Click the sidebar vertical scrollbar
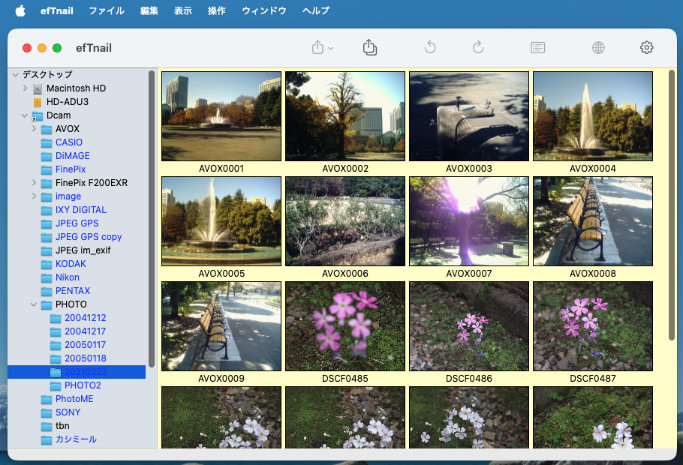The image size is (683, 465). pyautogui.click(x=151, y=220)
